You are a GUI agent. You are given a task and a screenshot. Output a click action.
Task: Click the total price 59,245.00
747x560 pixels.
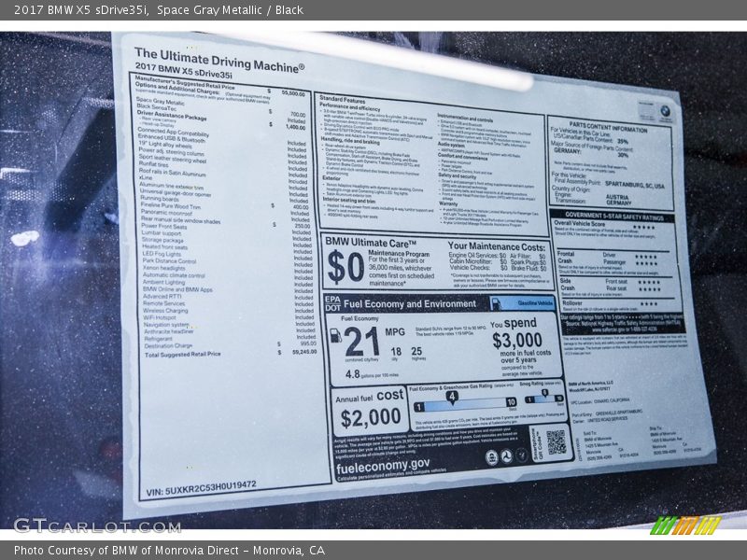tap(304, 352)
